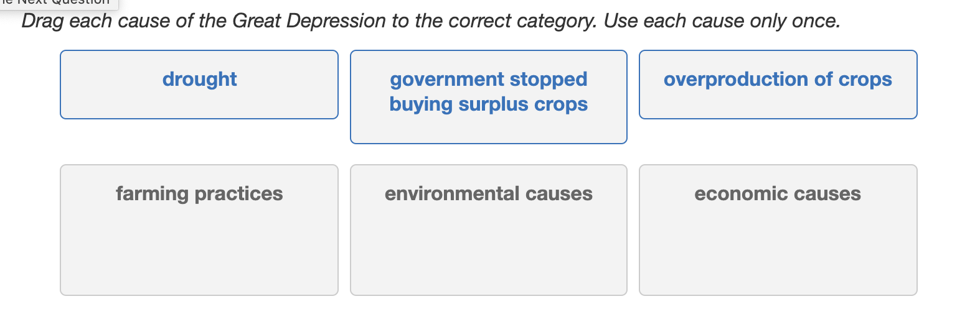Viewport: 980px width, 332px height.
Task: Click the environmental causes heading label
Action: [489, 194]
